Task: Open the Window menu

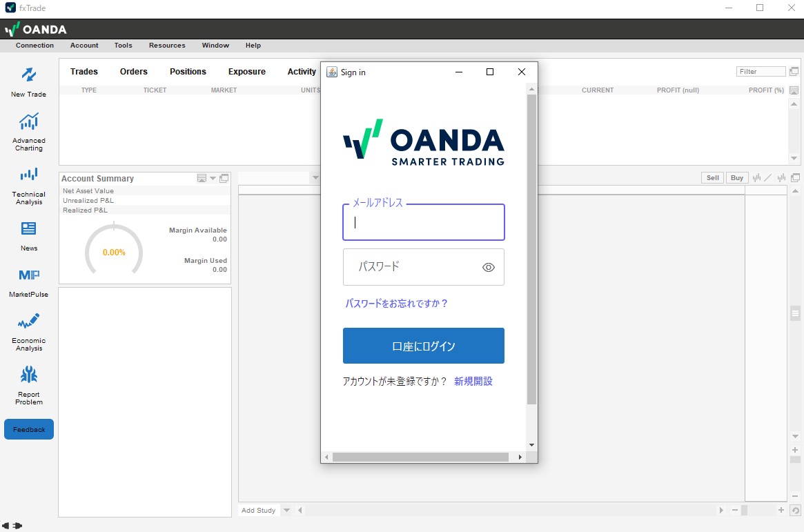Action: point(215,45)
